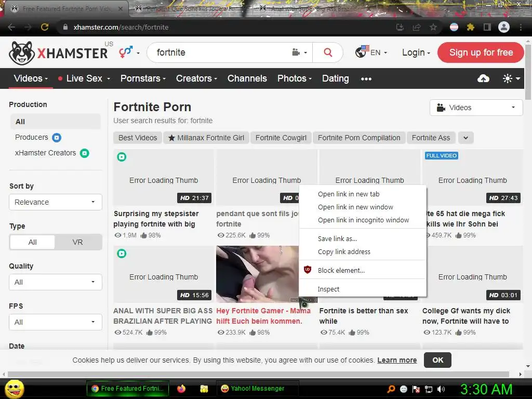Switch to the second browser tab
This screenshot has width=532, height=399.
190,9
